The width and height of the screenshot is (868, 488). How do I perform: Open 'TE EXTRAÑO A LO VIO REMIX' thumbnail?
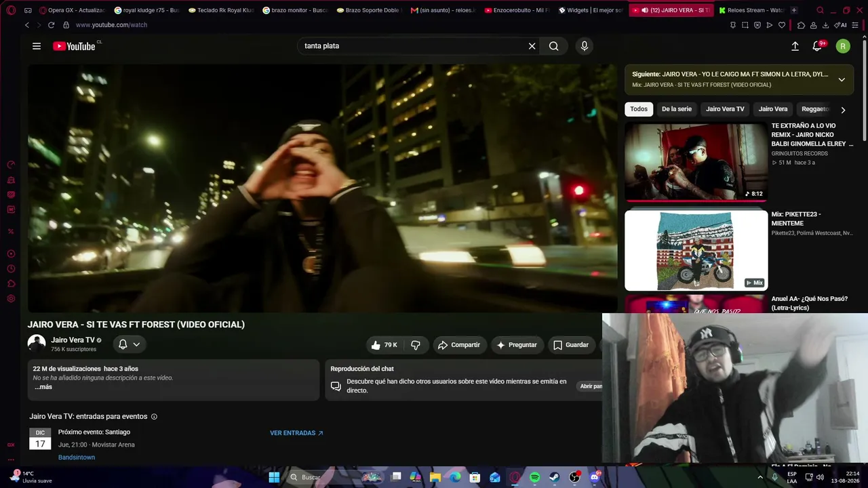696,162
